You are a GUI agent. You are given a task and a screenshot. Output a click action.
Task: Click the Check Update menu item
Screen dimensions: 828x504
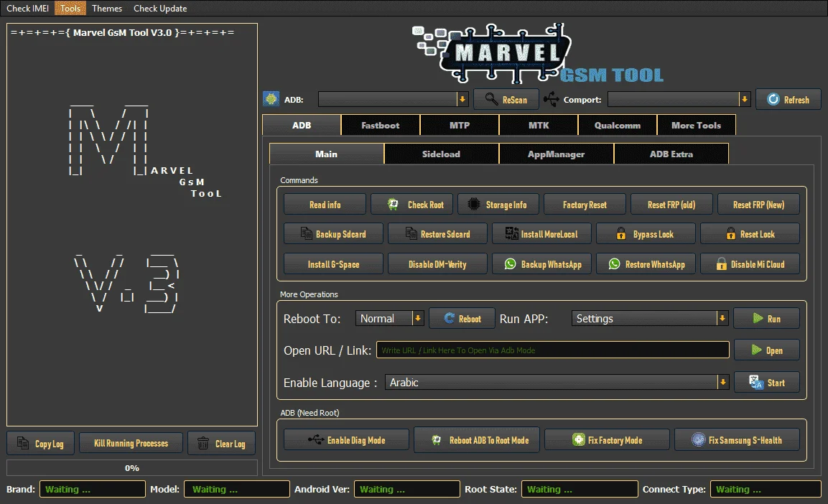(160, 8)
